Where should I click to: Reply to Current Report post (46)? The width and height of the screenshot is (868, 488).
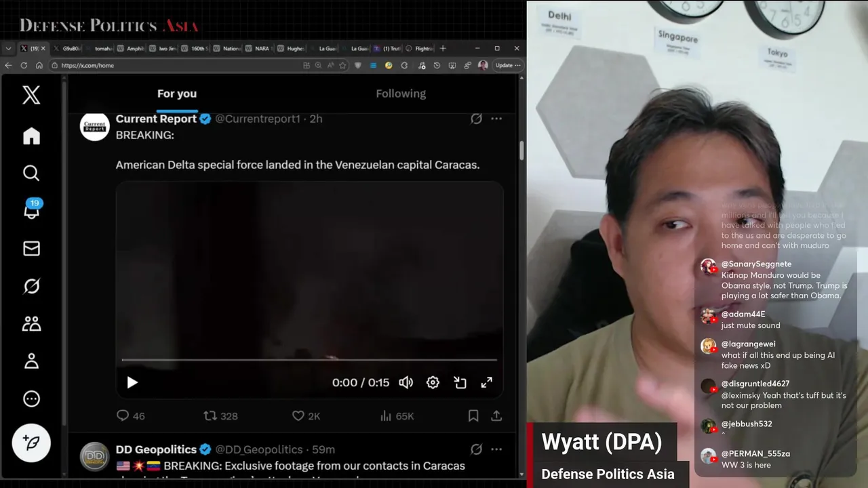pyautogui.click(x=130, y=415)
